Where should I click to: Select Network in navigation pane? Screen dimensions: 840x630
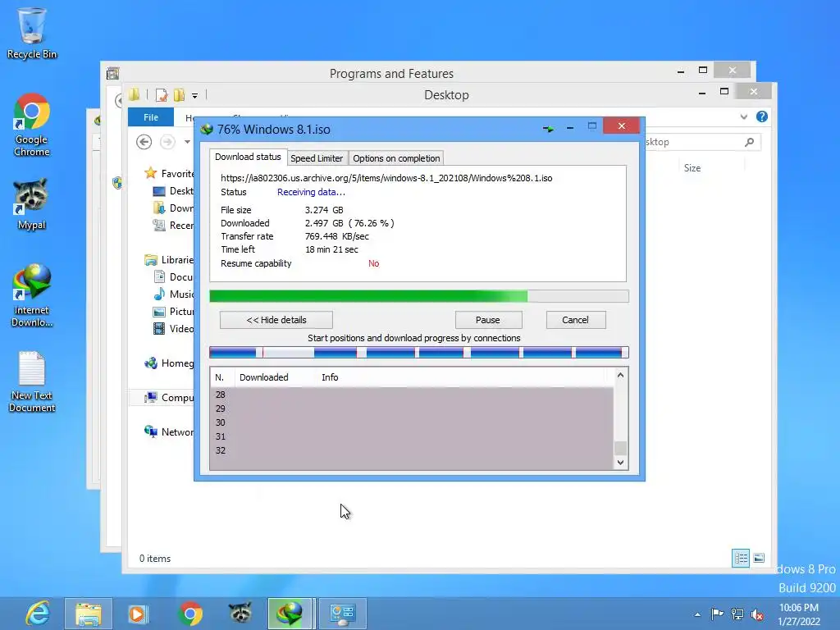pyautogui.click(x=169, y=431)
